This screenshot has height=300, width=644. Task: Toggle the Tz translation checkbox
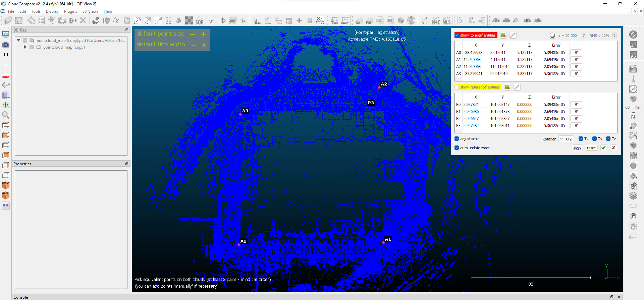point(608,139)
